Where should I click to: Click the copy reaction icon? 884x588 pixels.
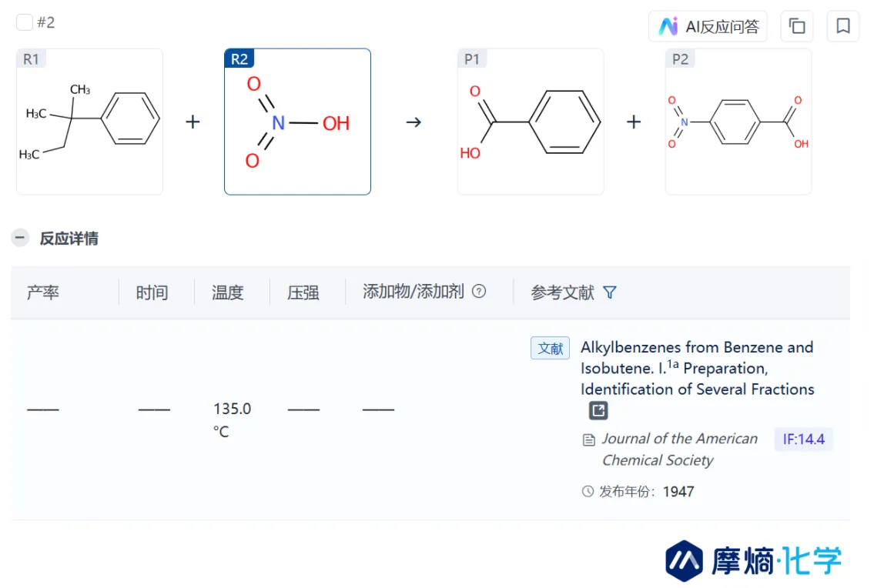pos(797,26)
